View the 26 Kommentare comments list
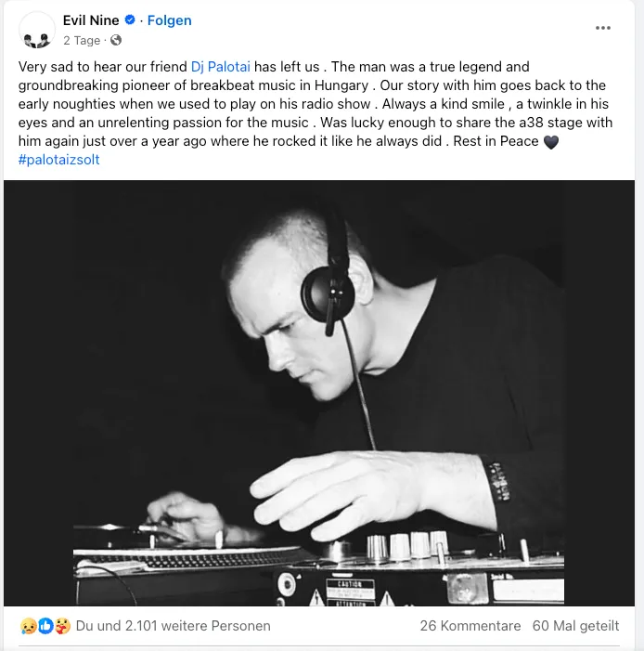 [x=470, y=626]
